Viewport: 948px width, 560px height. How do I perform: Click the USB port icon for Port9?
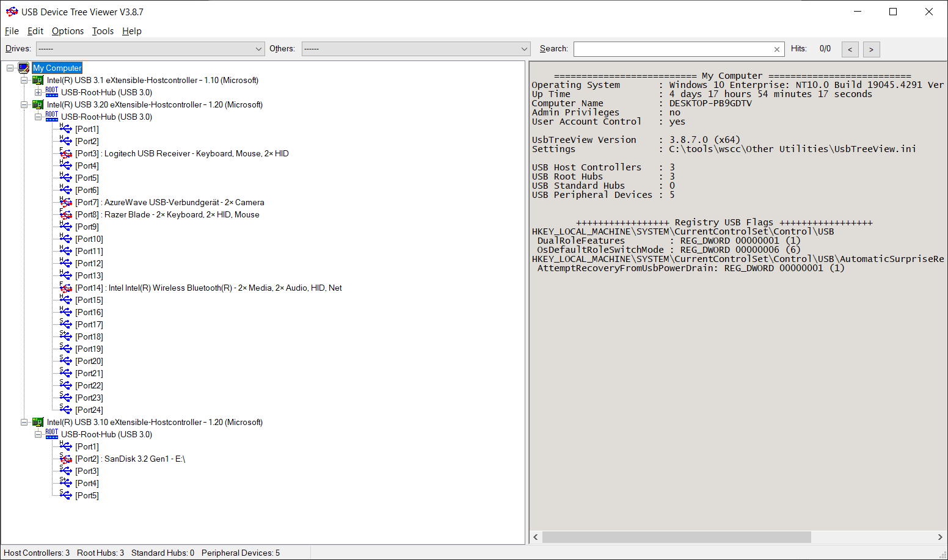[66, 227]
